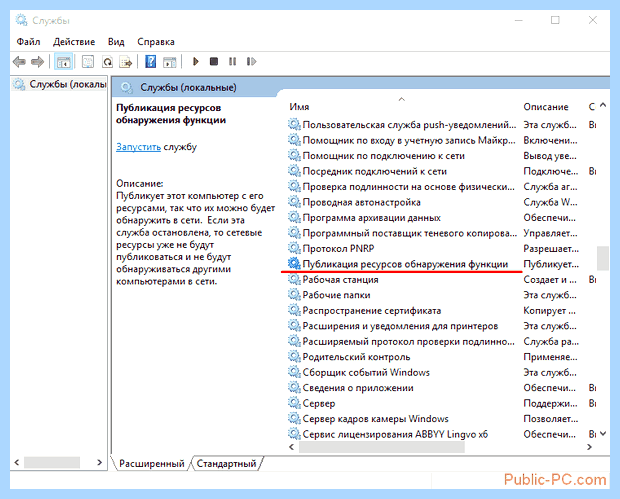Click gear icon beside Программа архивации данных
The height and width of the screenshot is (499, 620).
point(294,217)
